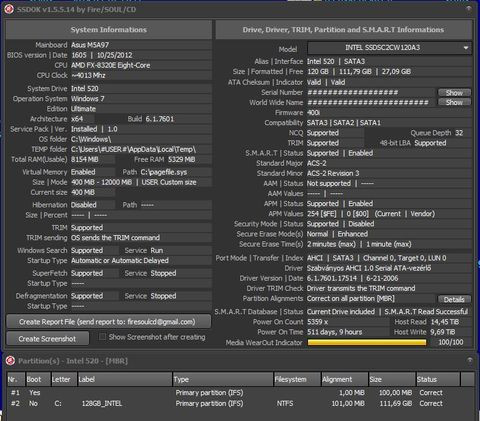The height and width of the screenshot is (421, 480).
Task: Click the NTFS filesystem cell
Action: point(285,403)
